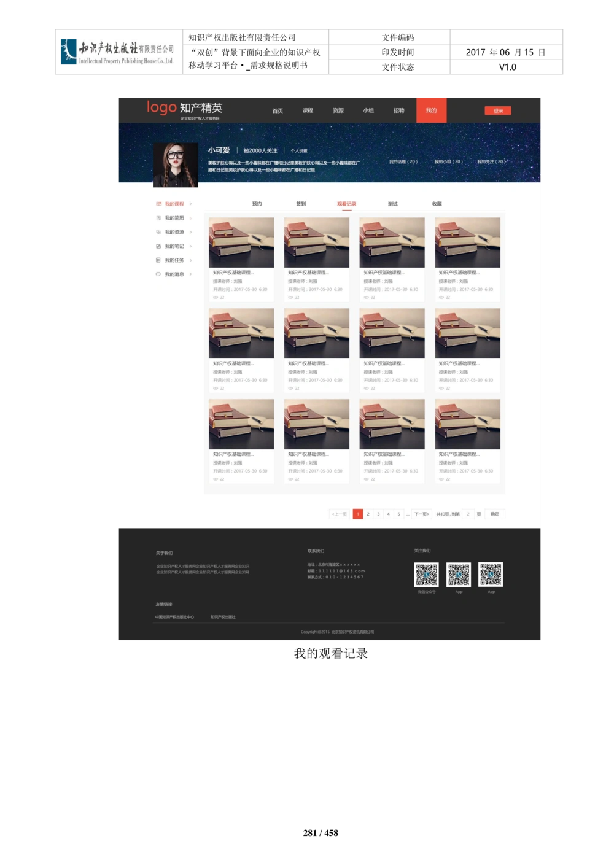Click the 我的课程 sidebar icon

click(158, 204)
